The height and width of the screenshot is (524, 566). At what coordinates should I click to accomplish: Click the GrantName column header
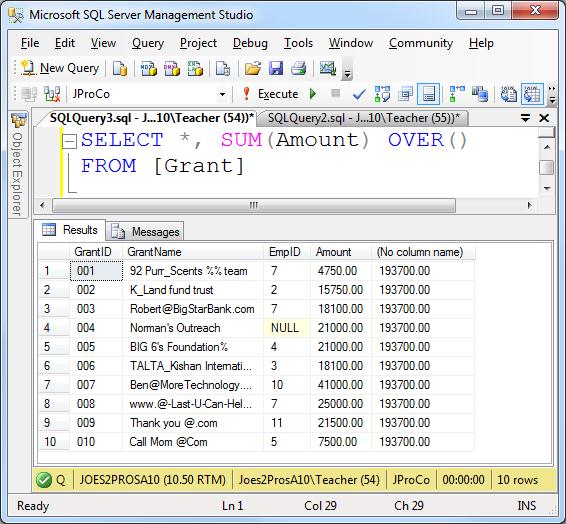[x=193, y=252]
